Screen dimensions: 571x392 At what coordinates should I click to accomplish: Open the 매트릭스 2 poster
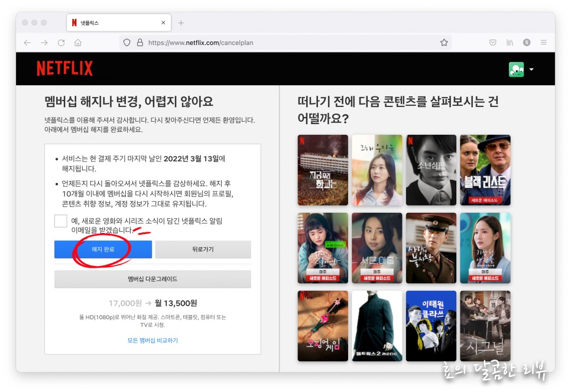[x=377, y=326]
